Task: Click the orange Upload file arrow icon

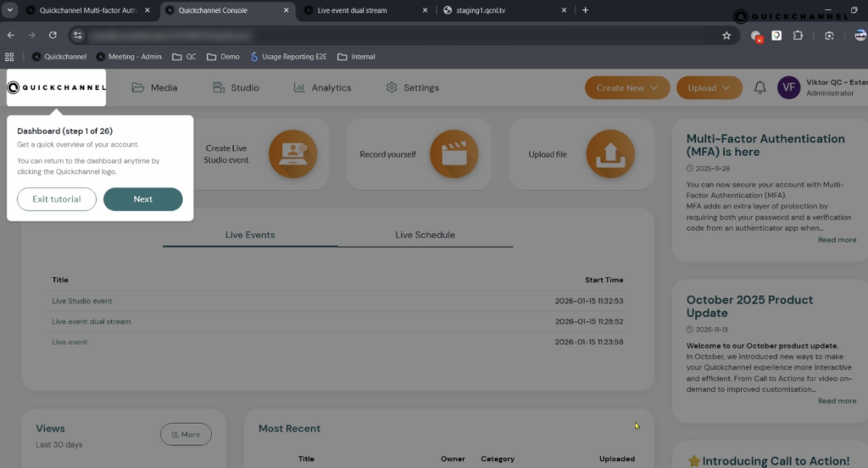Action: pyautogui.click(x=610, y=154)
